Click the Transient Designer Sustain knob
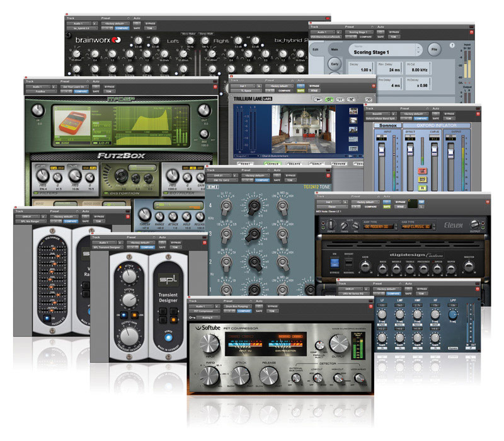This screenshot has width=504, height=441. 129,301
